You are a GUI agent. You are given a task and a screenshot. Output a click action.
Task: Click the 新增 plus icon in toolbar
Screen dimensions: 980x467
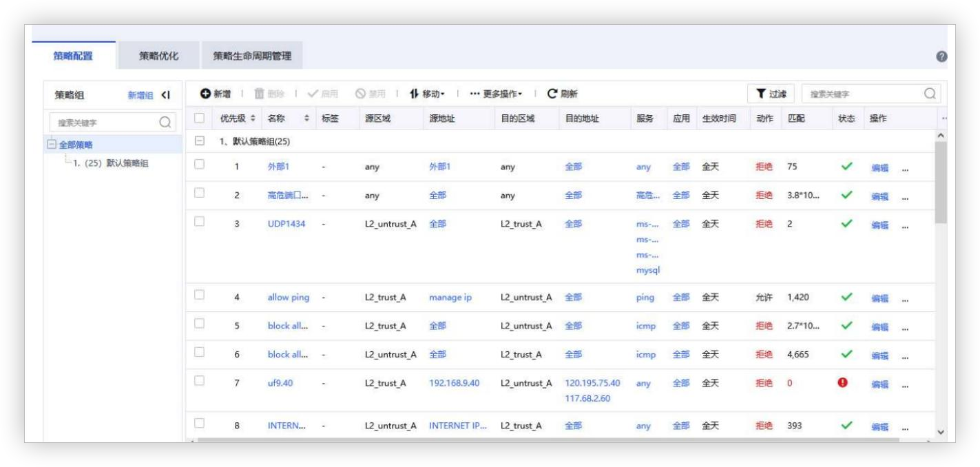point(205,94)
